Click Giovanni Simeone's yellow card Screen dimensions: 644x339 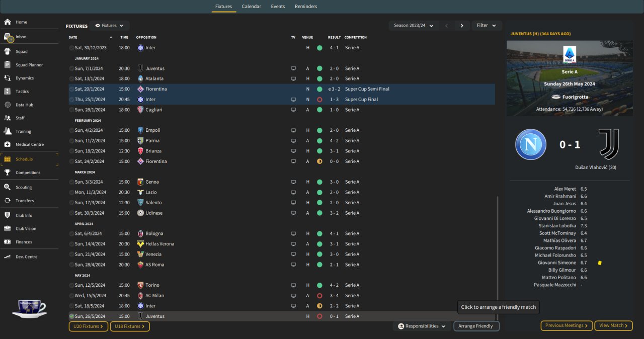click(600, 263)
